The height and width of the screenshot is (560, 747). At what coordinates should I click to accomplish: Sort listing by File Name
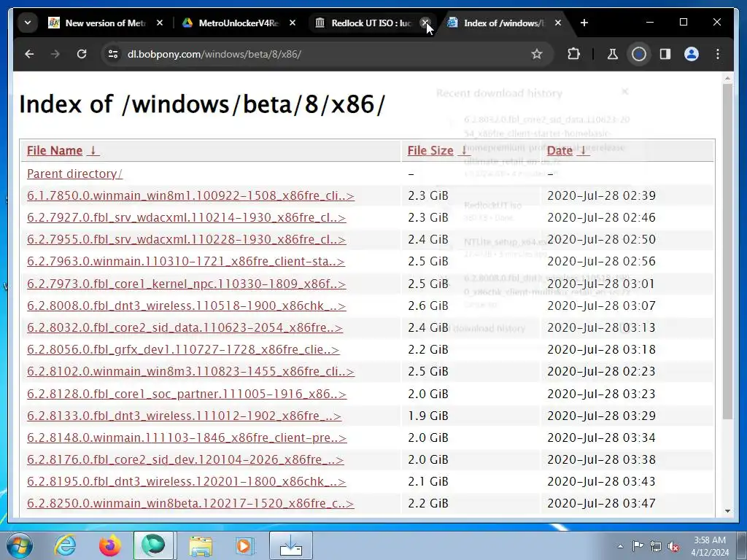click(55, 150)
